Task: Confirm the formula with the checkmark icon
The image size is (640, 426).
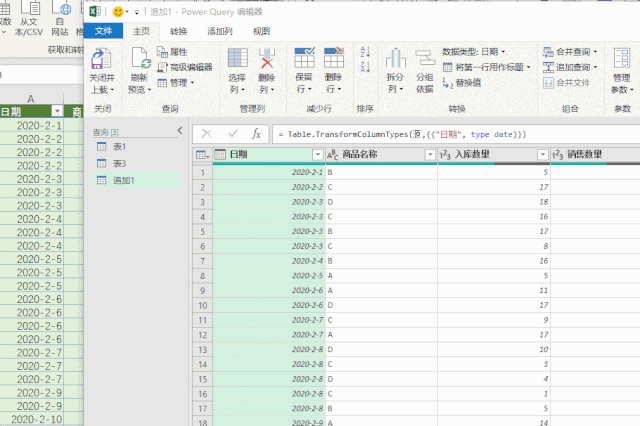Action: coord(233,134)
